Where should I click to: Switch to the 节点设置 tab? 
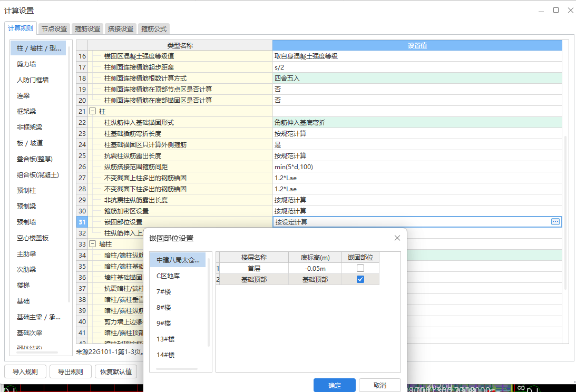pos(54,28)
